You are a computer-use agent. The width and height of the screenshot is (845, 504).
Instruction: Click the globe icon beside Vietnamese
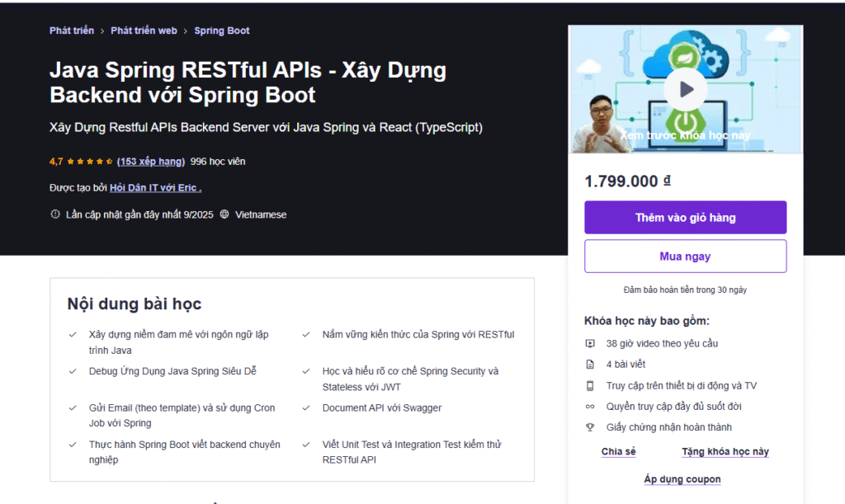coord(224,214)
